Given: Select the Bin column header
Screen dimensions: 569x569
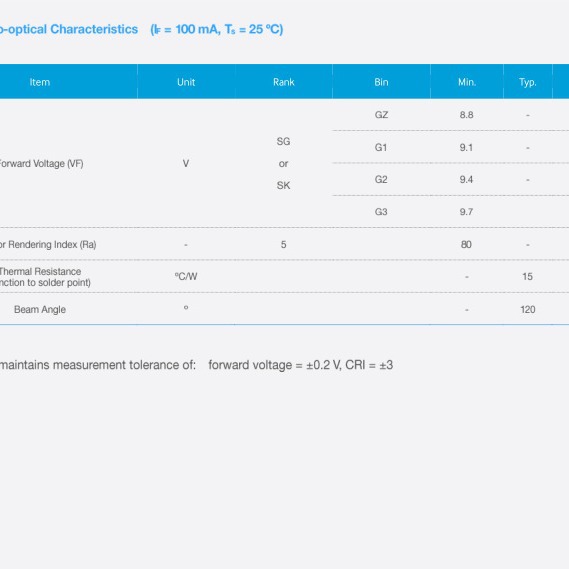Looking at the screenshot, I should click(381, 82).
